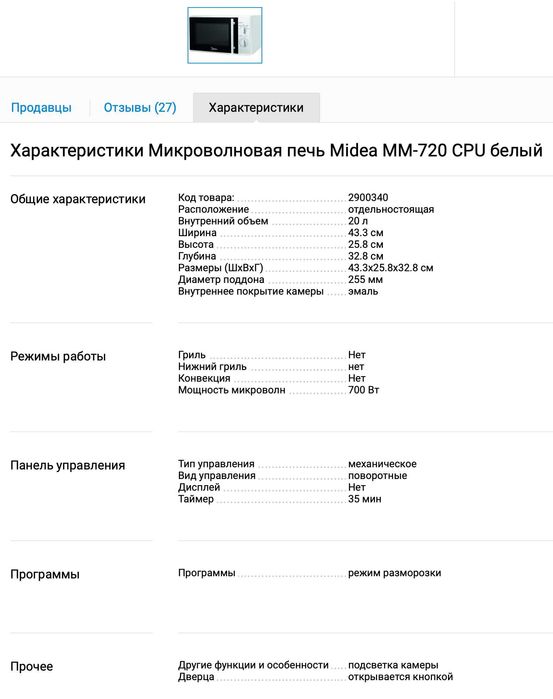This screenshot has height=699, width=553.
Task: Switch to the Отзывы (27) tab
Action: (140, 107)
